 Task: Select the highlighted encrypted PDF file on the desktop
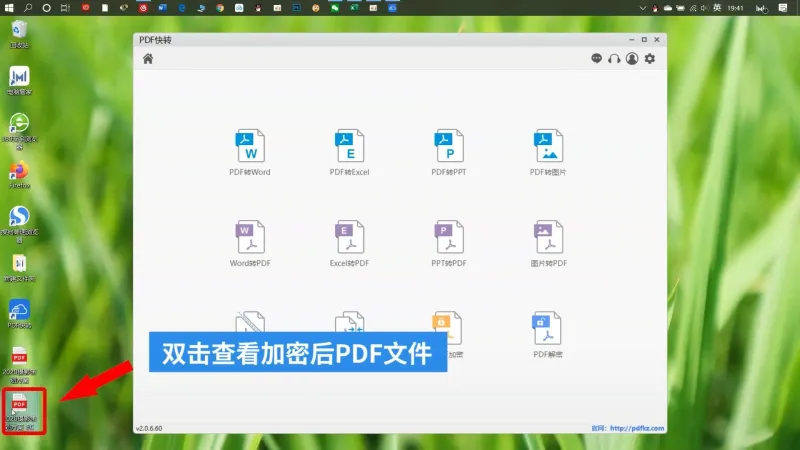point(20,411)
